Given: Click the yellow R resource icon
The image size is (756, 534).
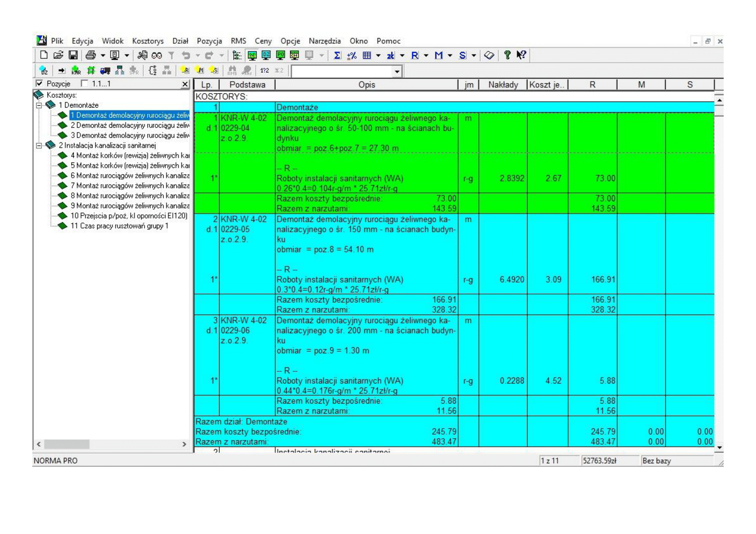Looking at the screenshot, I should [x=185, y=70].
